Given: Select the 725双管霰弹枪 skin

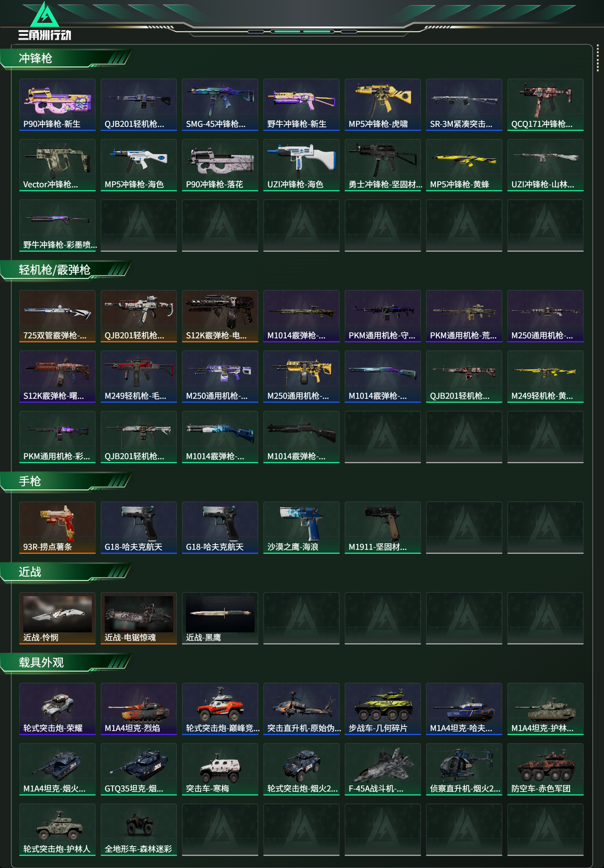Looking at the screenshot, I should pyautogui.click(x=58, y=316).
